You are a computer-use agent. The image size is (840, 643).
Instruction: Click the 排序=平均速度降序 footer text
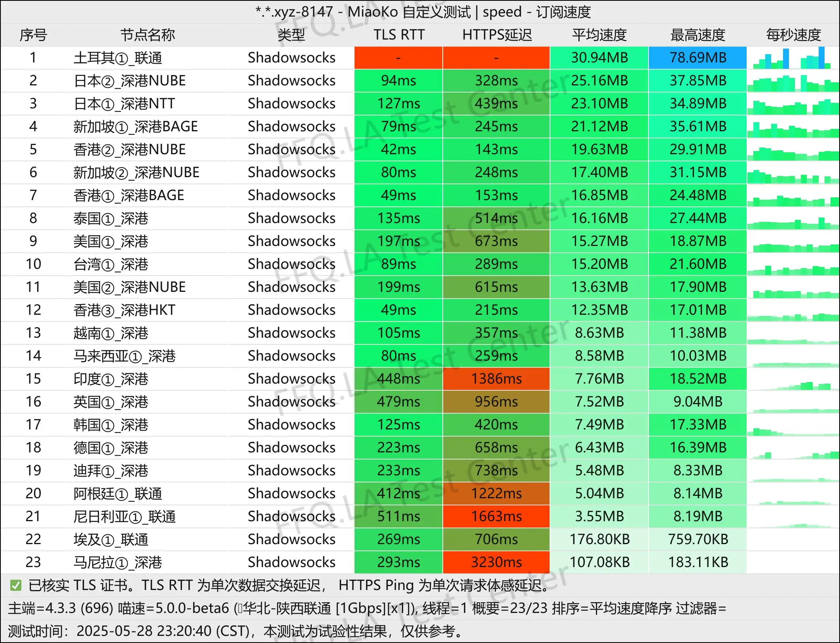(612, 608)
